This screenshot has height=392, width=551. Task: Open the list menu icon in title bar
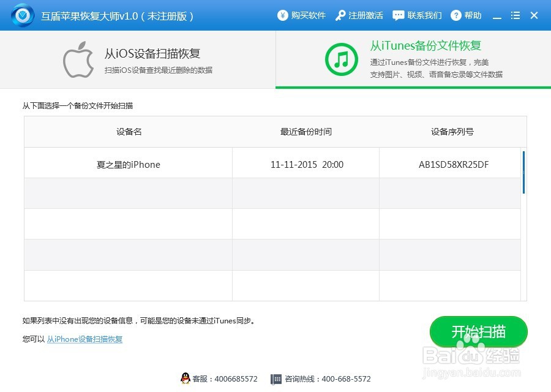(x=515, y=15)
